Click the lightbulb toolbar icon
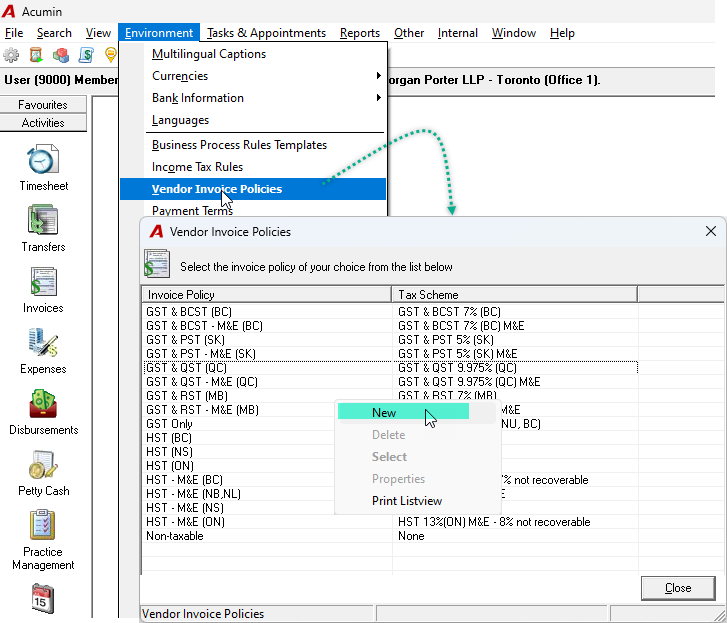This screenshot has height=623, width=727. coord(110,55)
